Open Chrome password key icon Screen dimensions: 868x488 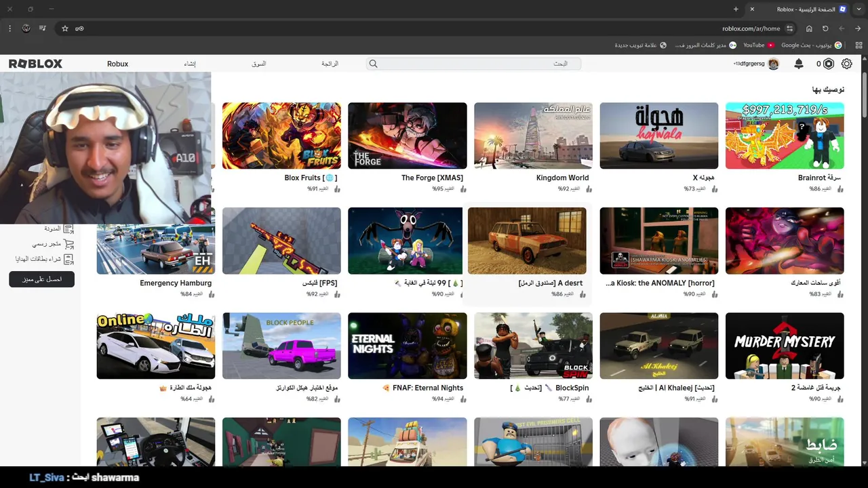[x=80, y=28]
